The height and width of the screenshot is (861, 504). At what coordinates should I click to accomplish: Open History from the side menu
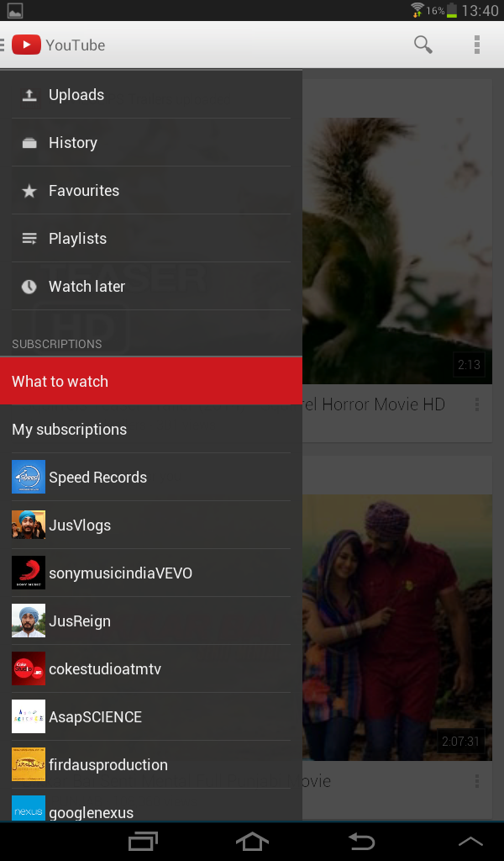point(72,143)
